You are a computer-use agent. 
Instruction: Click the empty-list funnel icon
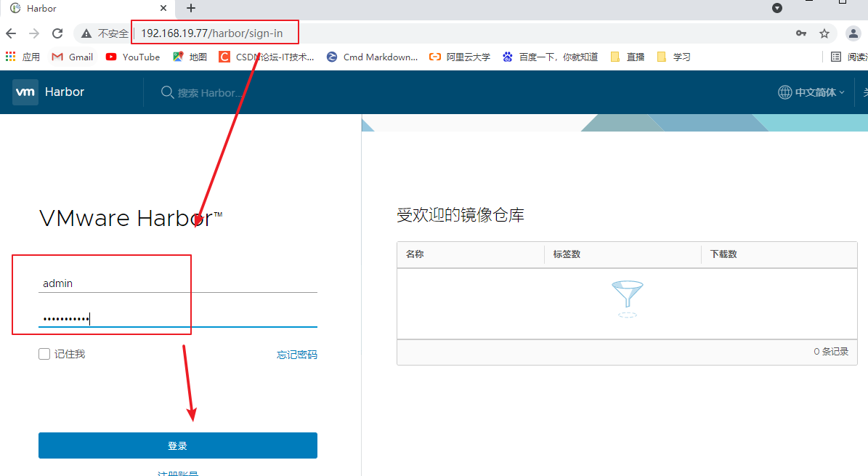click(x=627, y=299)
